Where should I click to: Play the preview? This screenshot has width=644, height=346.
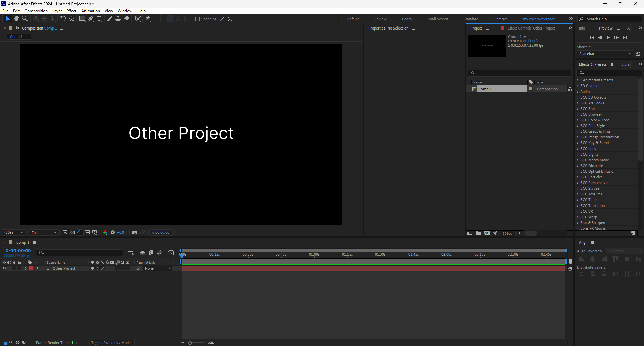[608, 38]
